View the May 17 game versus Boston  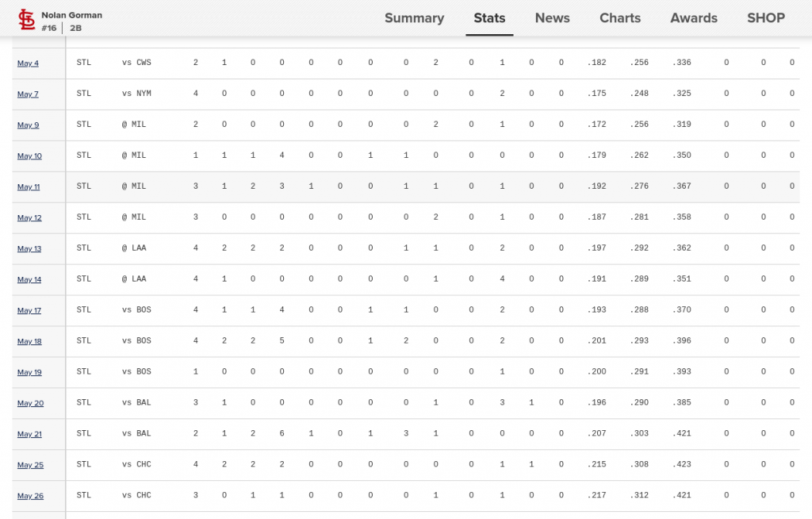[x=29, y=310]
